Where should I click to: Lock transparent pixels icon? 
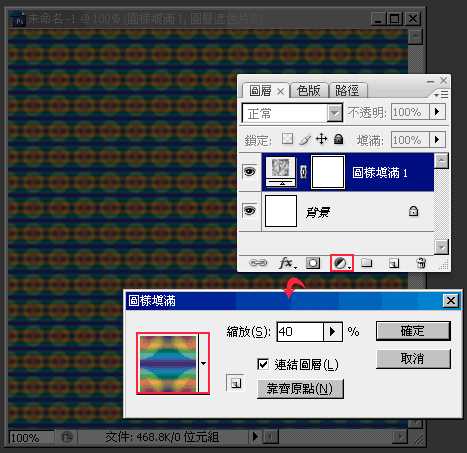[287, 139]
